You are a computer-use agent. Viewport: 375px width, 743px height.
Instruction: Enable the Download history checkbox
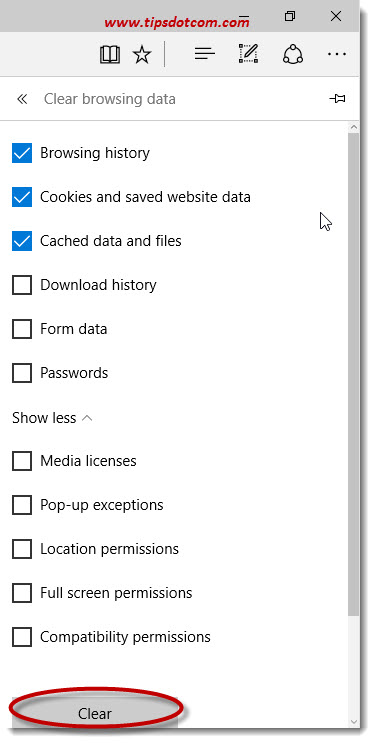tap(22, 285)
